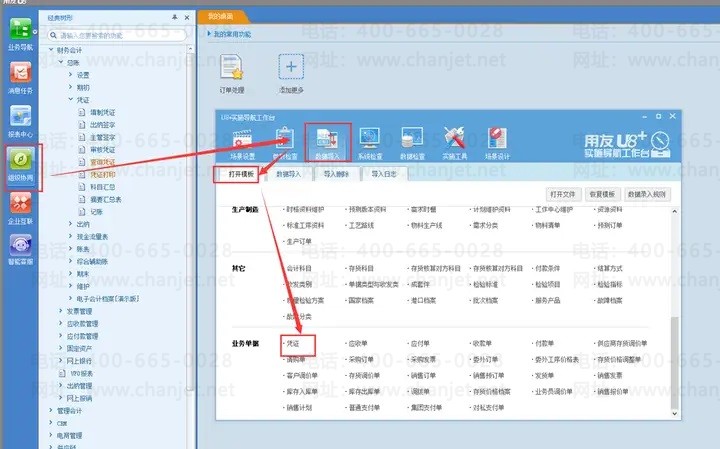Open the 销售发票 template link
Viewport: 720px width, 449px height.
pos(610,376)
